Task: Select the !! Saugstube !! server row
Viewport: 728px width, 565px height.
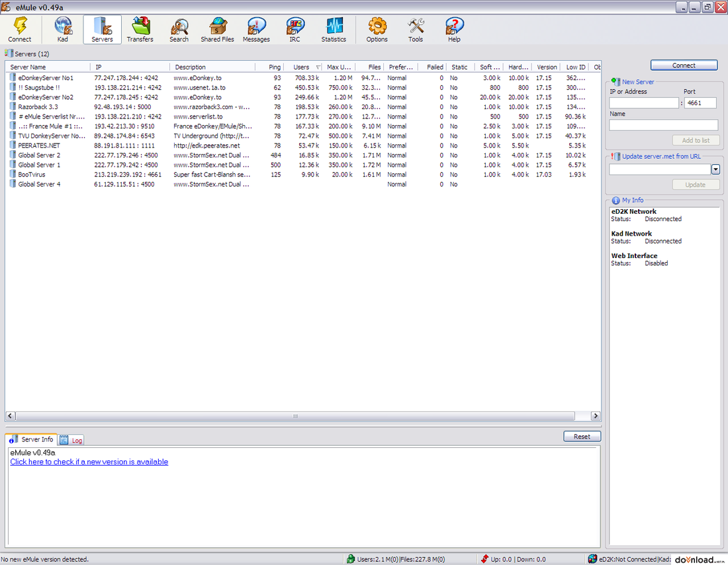Action: [302, 87]
